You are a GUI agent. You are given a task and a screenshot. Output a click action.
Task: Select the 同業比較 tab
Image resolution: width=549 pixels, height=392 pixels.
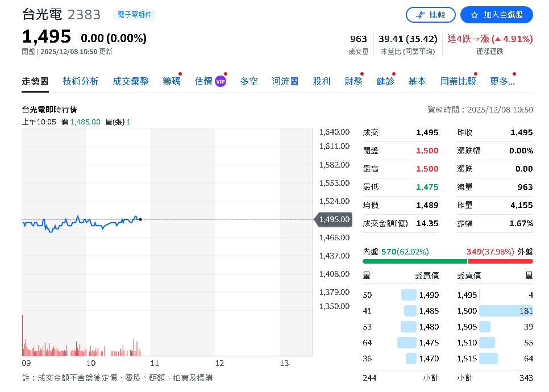[457, 81]
